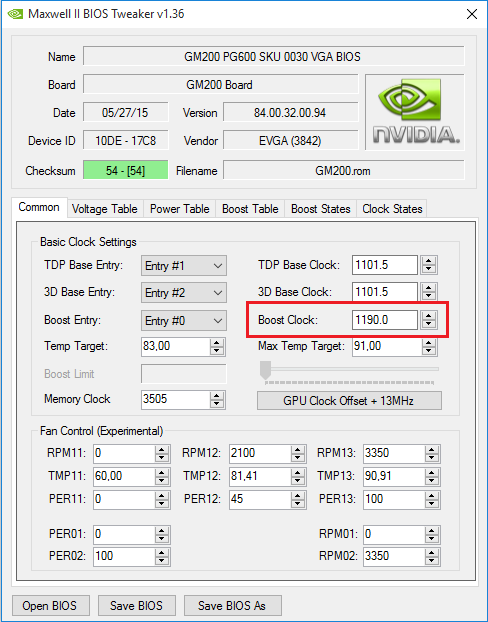Click the TMP13 spinner arrows
This screenshot has width=488, height=622.
(432, 476)
